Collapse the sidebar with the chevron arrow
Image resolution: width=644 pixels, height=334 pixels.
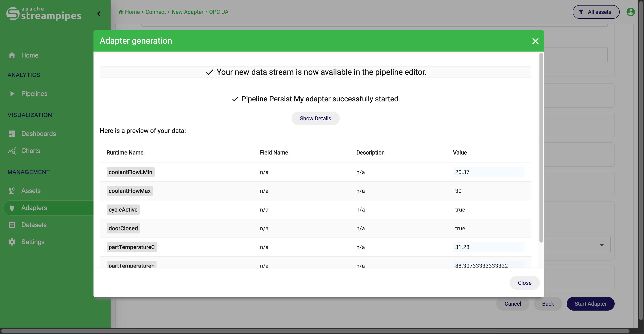[x=99, y=14]
